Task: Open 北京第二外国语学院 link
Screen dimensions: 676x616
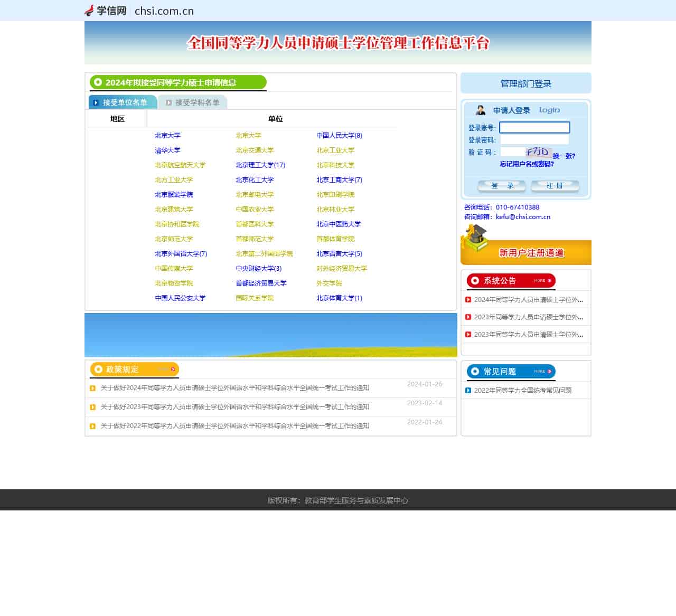Action: (x=264, y=254)
